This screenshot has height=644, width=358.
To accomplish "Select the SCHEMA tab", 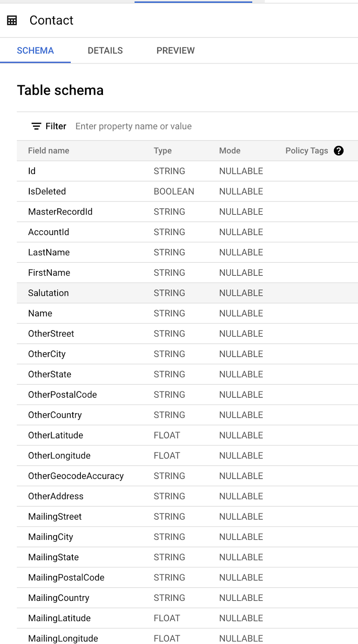I will pyautogui.click(x=35, y=51).
